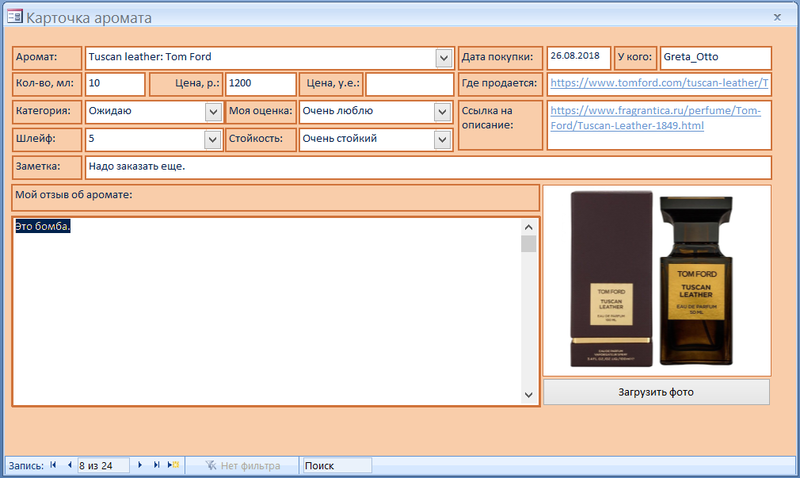Open the 'Аромат' dropdown list

[x=443, y=58]
